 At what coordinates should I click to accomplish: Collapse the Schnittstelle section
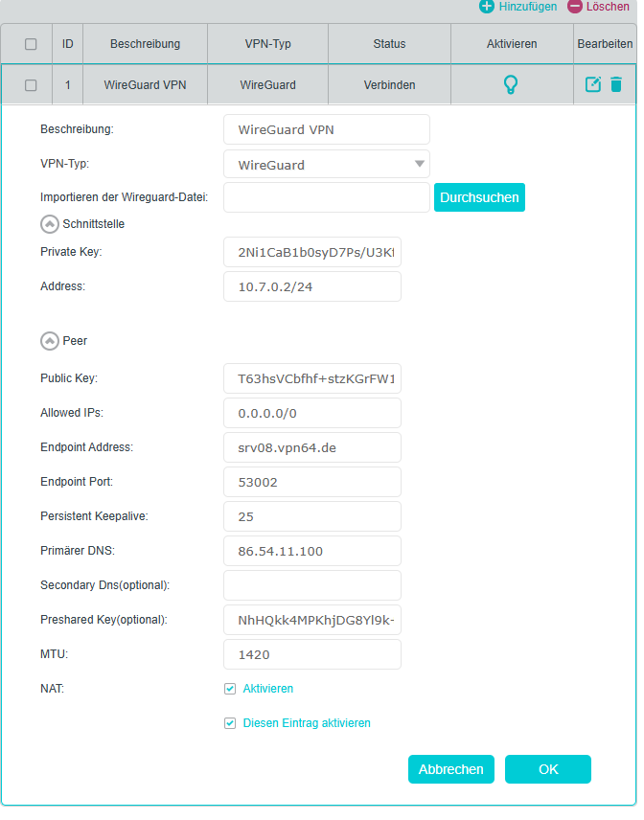[49, 224]
